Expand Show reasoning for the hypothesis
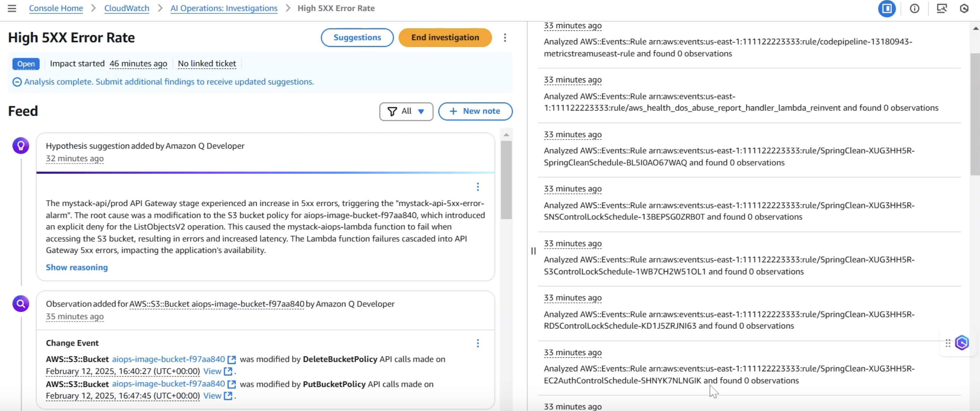980x411 pixels. tap(77, 267)
